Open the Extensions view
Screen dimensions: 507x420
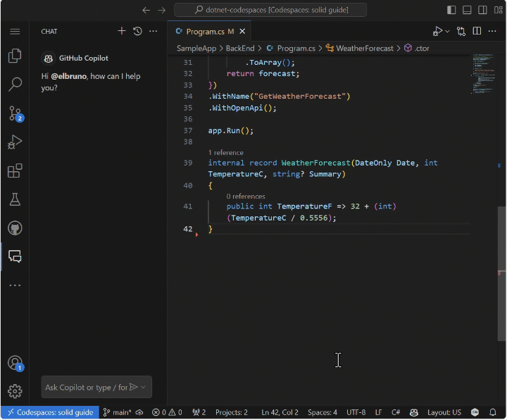click(15, 171)
